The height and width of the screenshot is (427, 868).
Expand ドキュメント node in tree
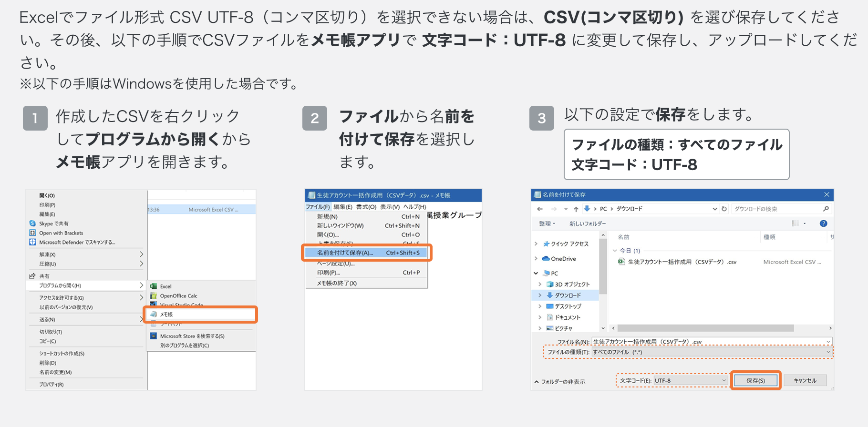coord(540,317)
